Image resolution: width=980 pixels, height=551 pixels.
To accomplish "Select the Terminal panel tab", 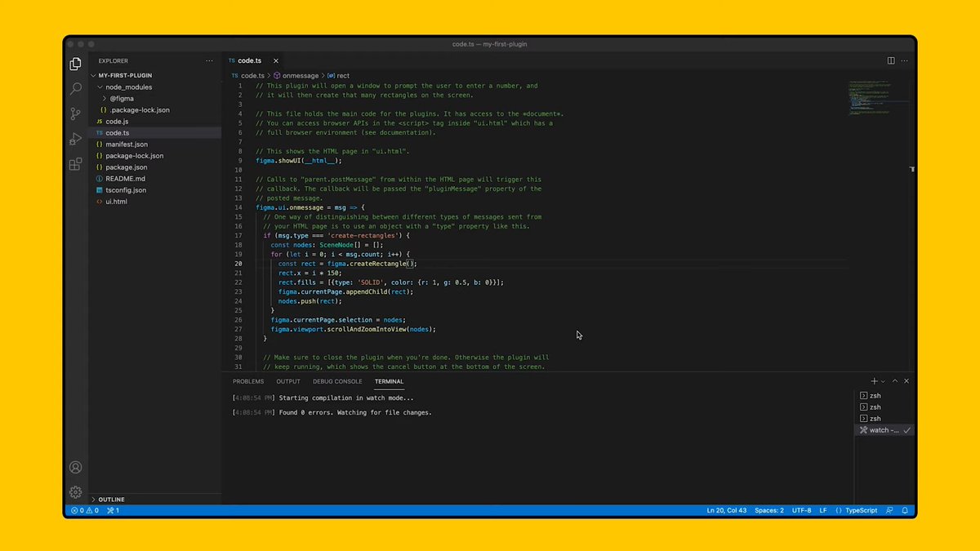I will (x=389, y=381).
